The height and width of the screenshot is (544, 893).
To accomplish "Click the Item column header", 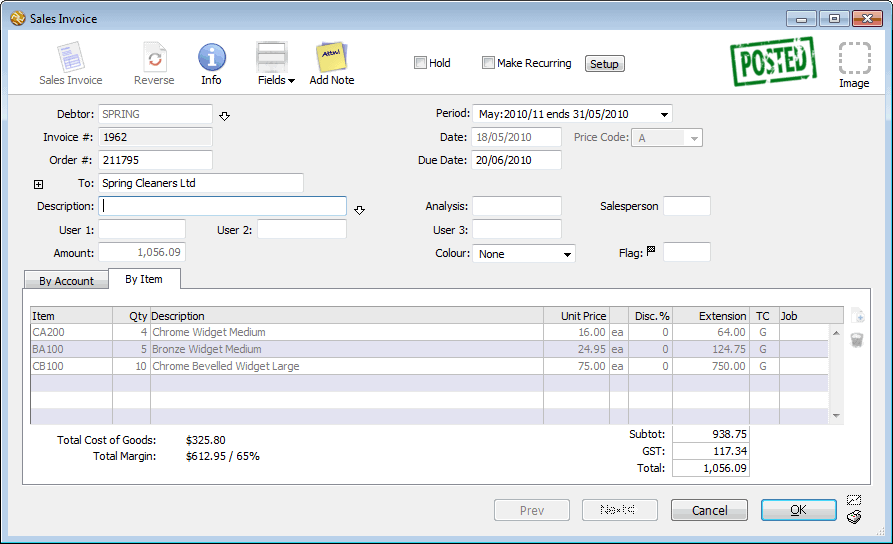I will click(x=71, y=316).
